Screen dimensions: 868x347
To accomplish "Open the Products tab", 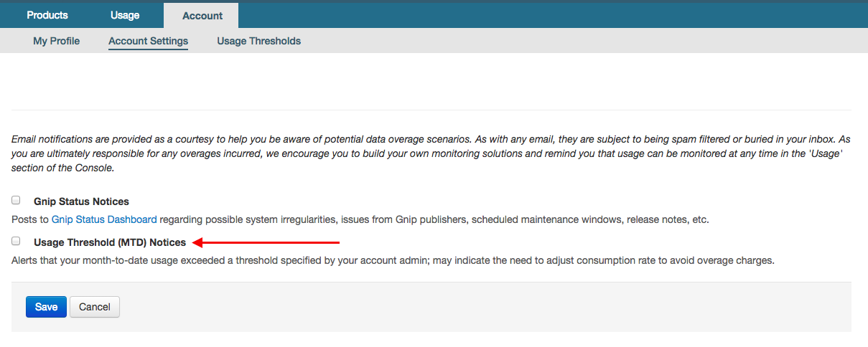I will (x=47, y=15).
